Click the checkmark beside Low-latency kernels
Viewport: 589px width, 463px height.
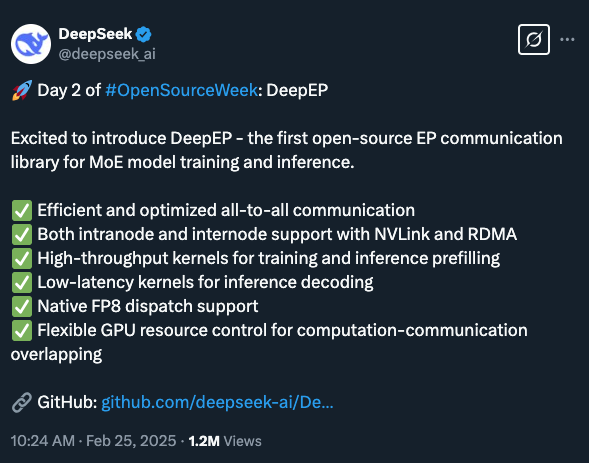click(22, 282)
